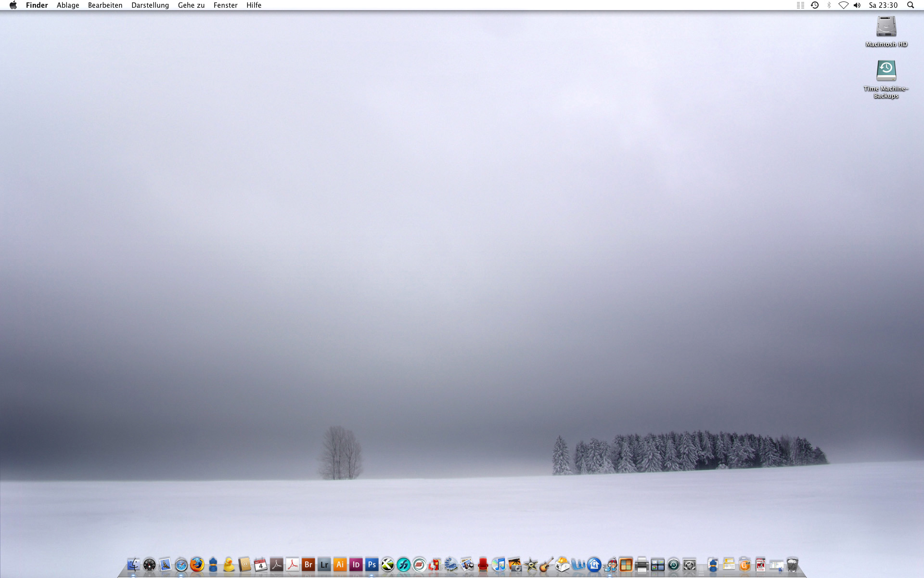Open the printer icon in Dock

642,565
